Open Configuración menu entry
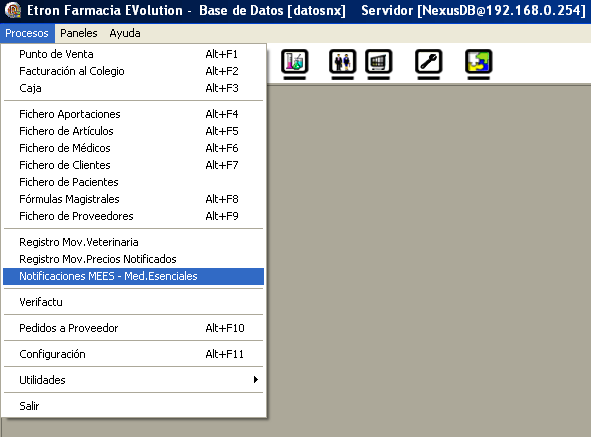The height and width of the screenshot is (437, 591). [134, 354]
